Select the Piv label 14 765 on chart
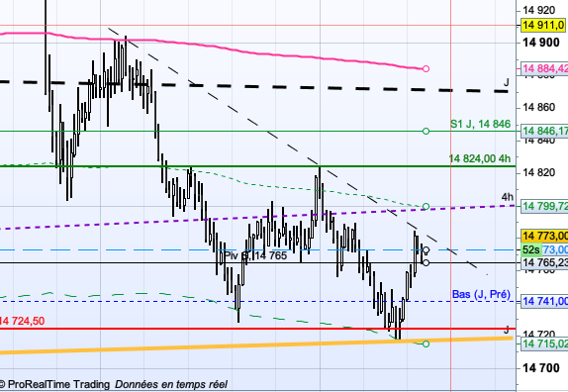This screenshot has height=392, width=568. [255, 255]
